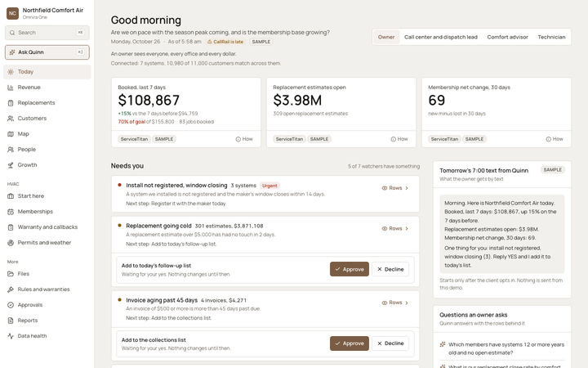
Task: Open the Today page in sidebar
Action: click(47, 72)
